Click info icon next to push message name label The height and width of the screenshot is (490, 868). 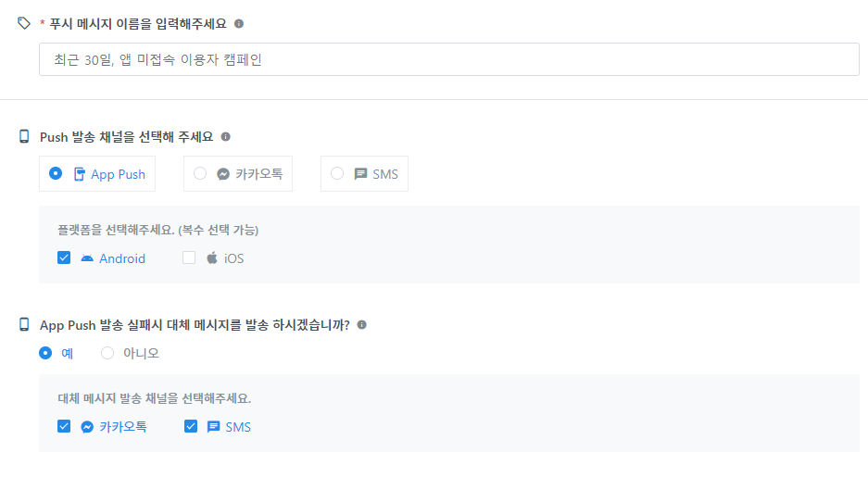pos(239,23)
